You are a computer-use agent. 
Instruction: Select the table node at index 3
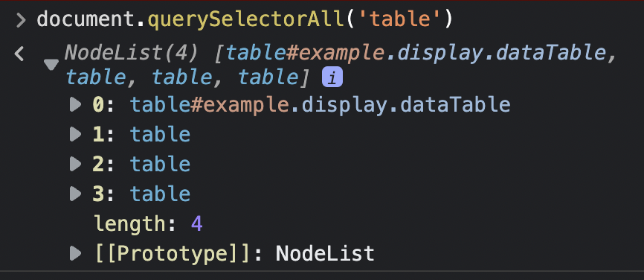coord(160,194)
